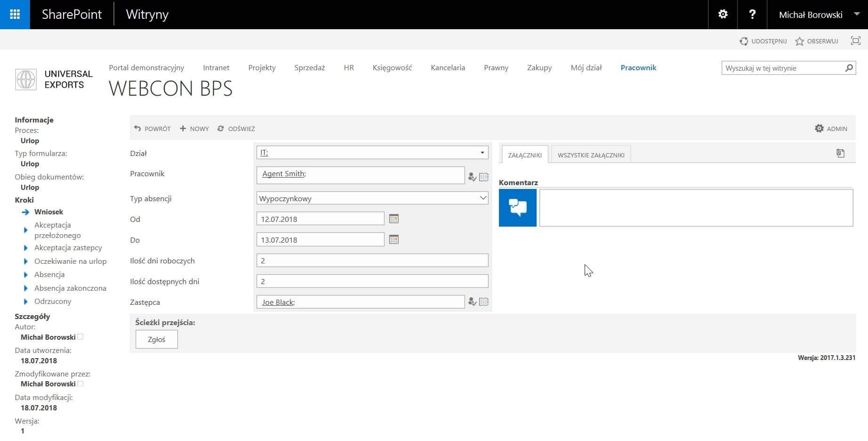Click the UDOSTĘPNIJ share button
The image size is (868, 441).
[x=763, y=41]
